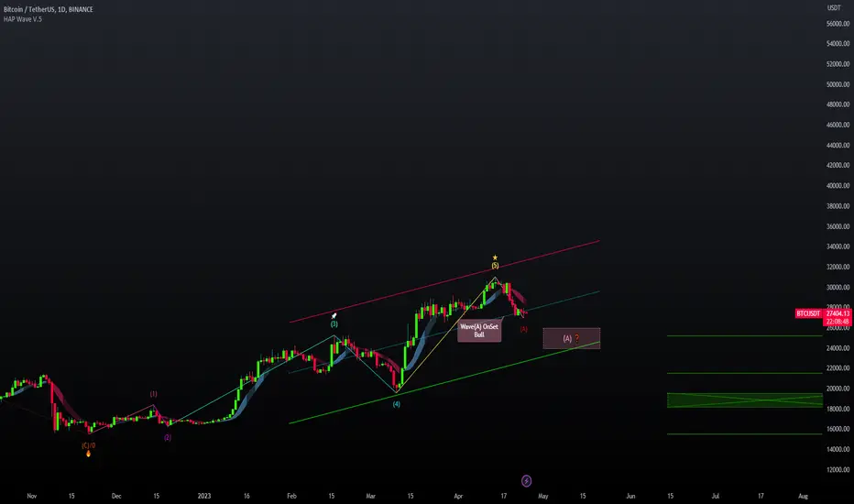Image resolution: width=854 pixels, height=504 pixels.
Task: Click the flame icon below (C)/0 label
Action: click(88, 454)
